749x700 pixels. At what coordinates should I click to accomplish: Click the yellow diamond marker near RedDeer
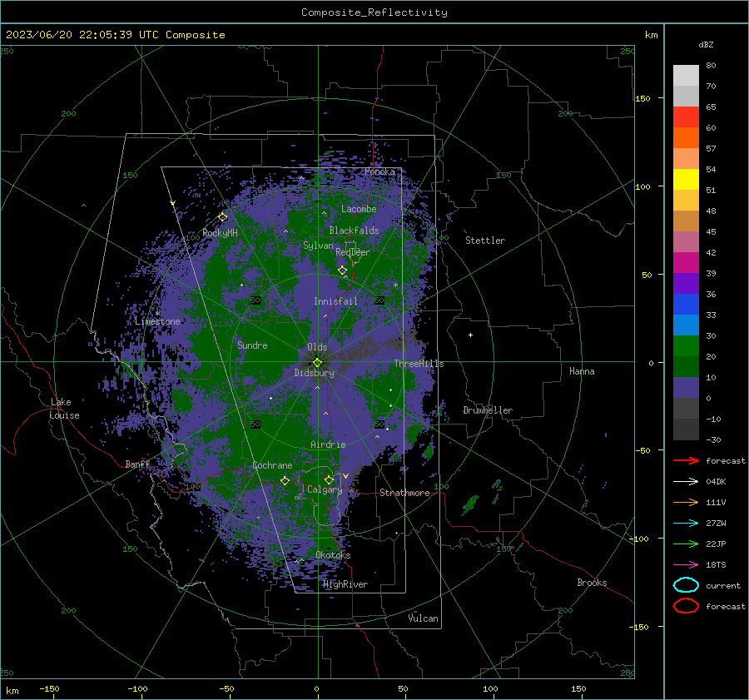(342, 271)
